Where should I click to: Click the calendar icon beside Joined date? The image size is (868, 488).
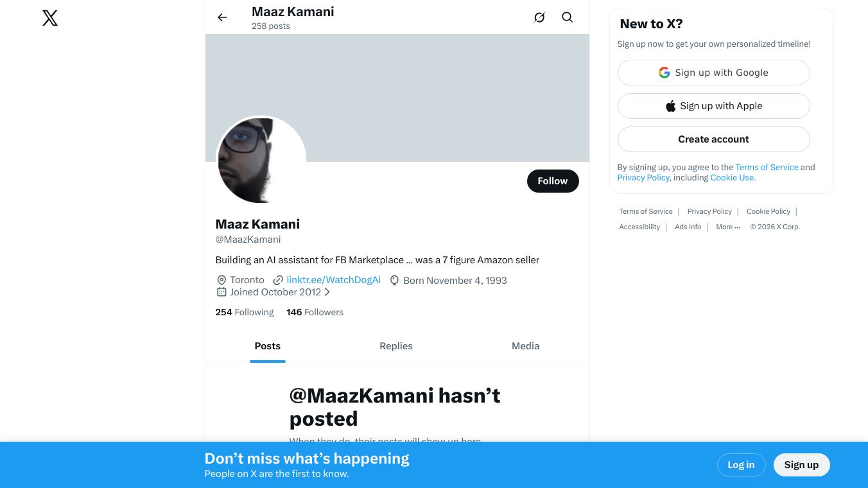pyautogui.click(x=221, y=292)
